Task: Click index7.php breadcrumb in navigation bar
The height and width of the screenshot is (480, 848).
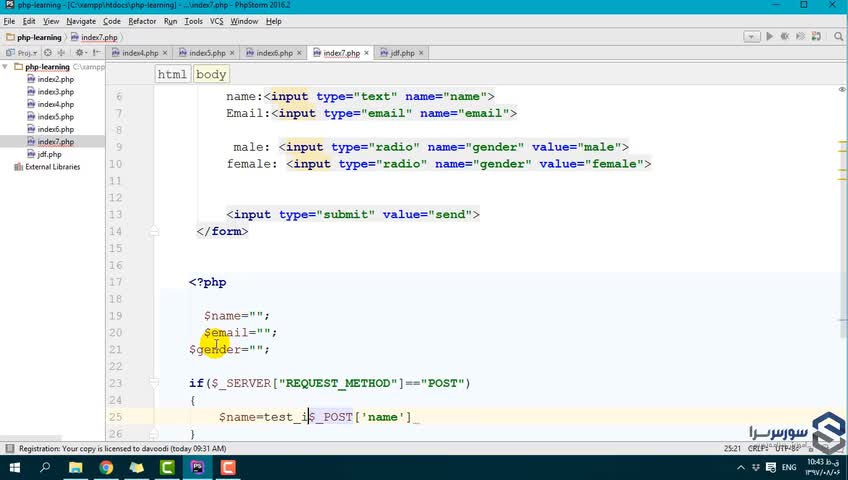Action: click(94, 37)
